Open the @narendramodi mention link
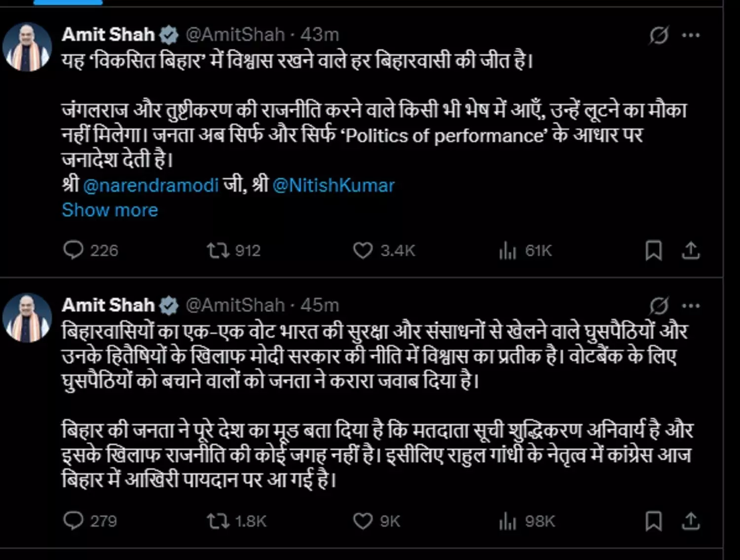The image size is (740, 560). click(150, 186)
